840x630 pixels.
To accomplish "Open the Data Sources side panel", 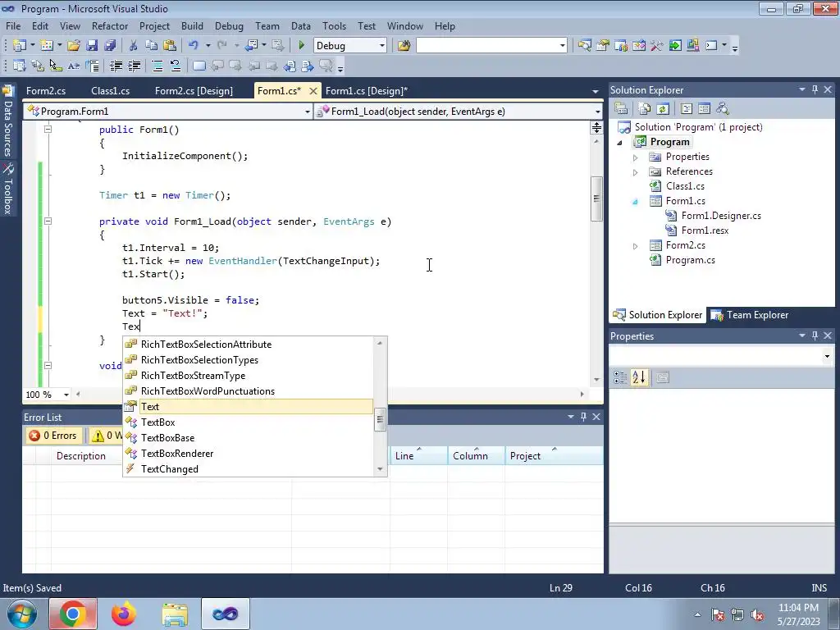I will point(8,123).
